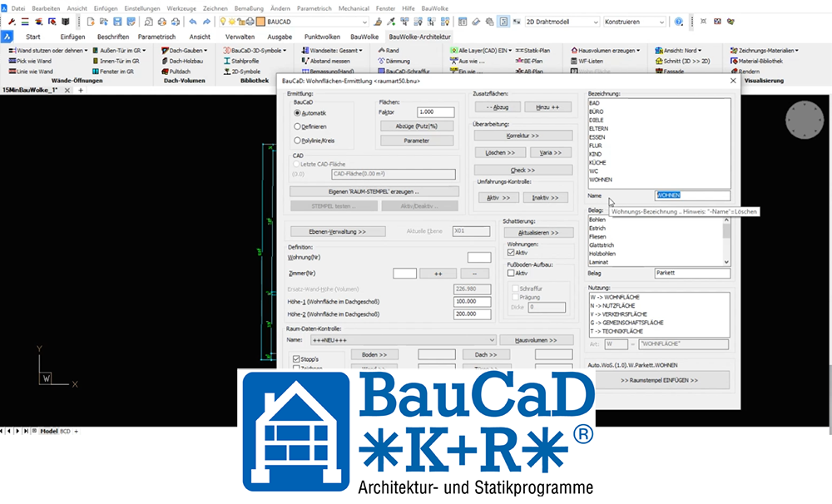Screen dimensions: 832x504
Task: Open the Bemaßung menu
Action: pyautogui.click(x=249, y=8)
